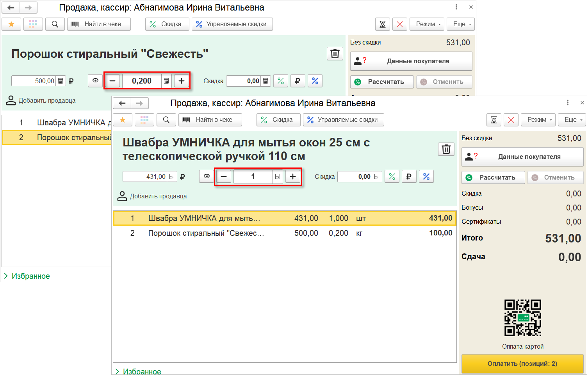
Task: Open the Режим dropdown in front window
Action: pos(540,120)
